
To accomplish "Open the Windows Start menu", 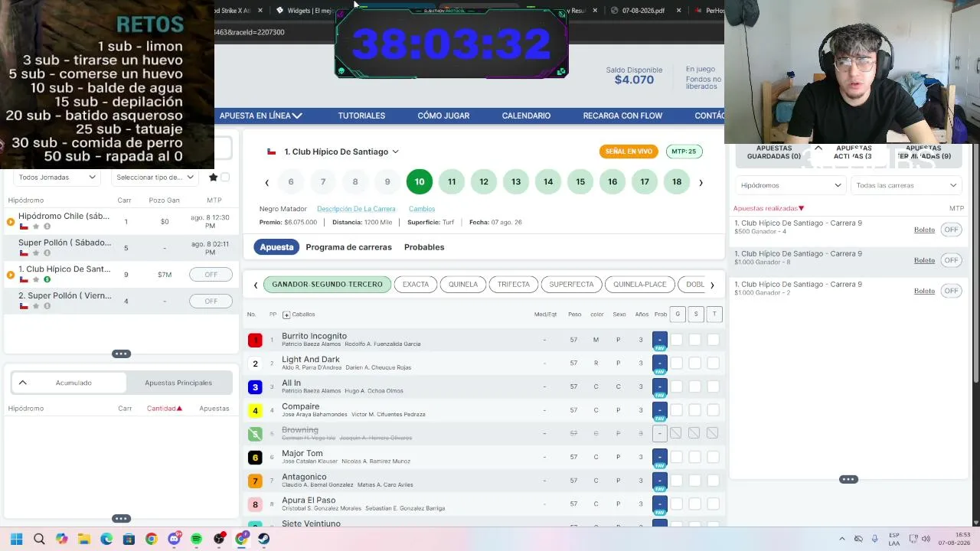I will point(17,539).
